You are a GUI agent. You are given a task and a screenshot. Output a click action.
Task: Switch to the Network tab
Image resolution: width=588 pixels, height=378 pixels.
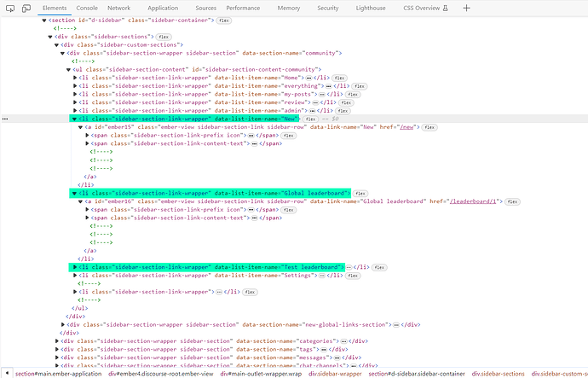[x=118, y=8]
